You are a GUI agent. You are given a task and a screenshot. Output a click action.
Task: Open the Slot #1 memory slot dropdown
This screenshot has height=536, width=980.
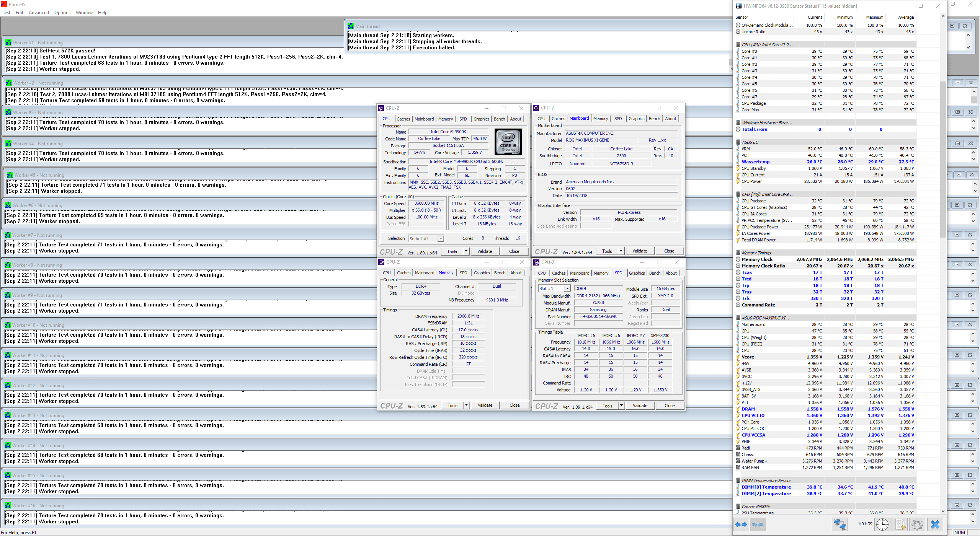click(554, 288)
